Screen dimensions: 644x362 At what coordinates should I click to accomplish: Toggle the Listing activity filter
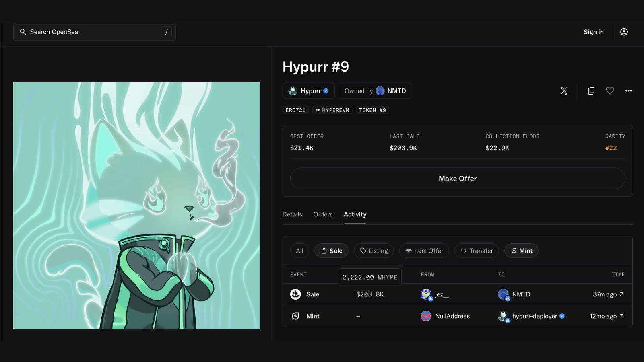tap(374, 251)
